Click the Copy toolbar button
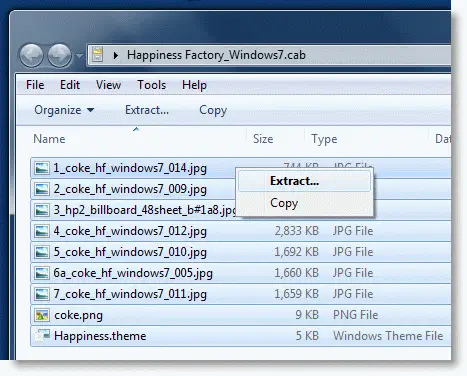Screen dimensions: 467x376 pos(213,110)
